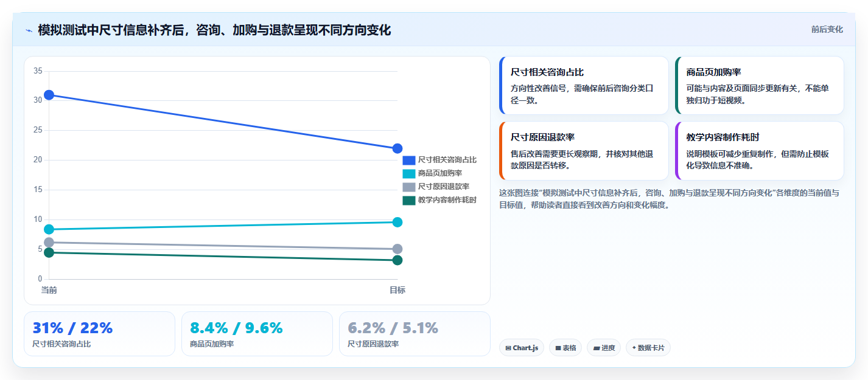Click legend text 教学内容制作耗时
868x380 pixels.
[447, 200]
